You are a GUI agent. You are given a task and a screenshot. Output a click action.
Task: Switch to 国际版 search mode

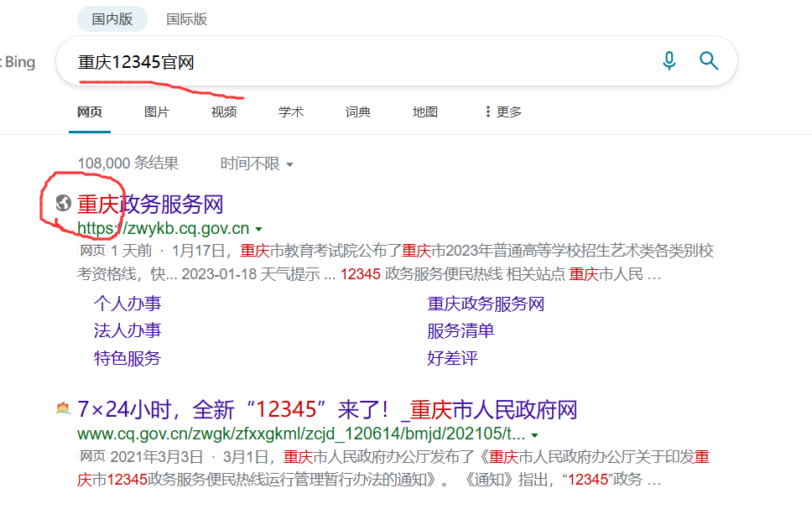click(186, 19)
